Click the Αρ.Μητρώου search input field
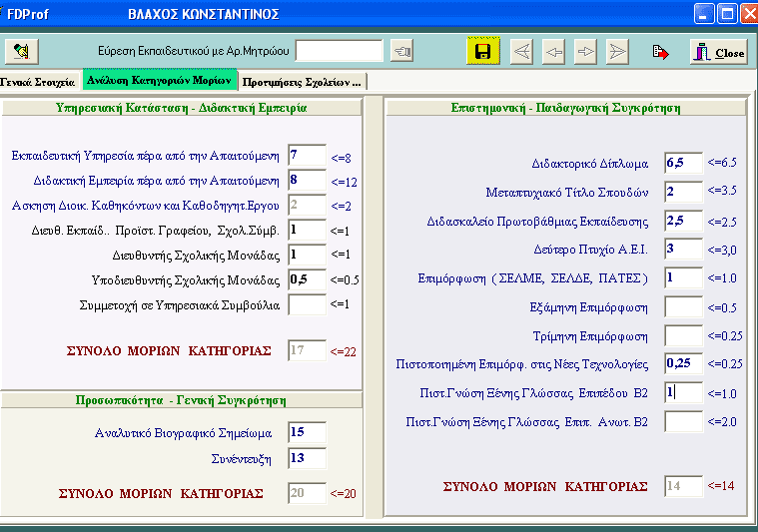This screenshot has width=758, height=532. click(x=339, y=50)
